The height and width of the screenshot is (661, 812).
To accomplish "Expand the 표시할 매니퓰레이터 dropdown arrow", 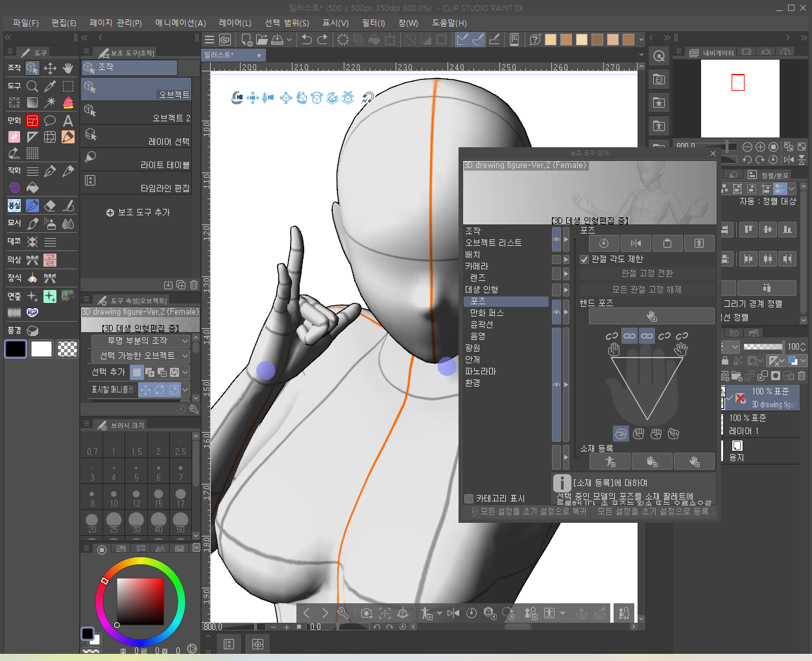I will coord(185,390).
